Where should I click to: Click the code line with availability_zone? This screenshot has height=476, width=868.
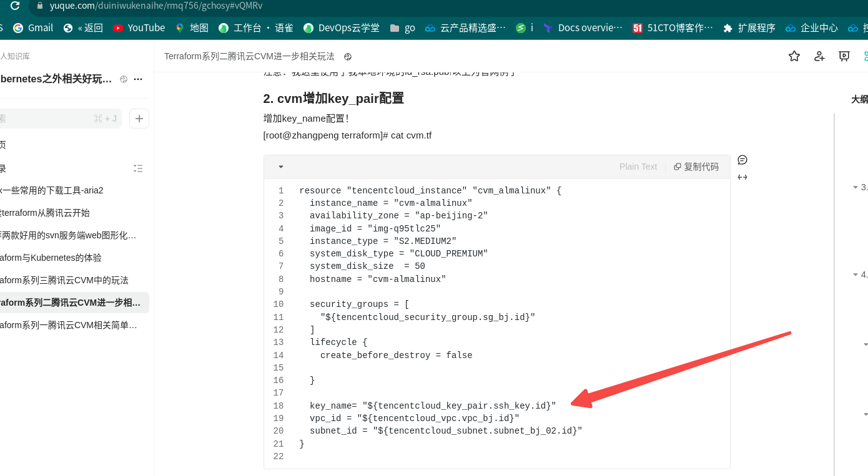(x=399, y=216)
